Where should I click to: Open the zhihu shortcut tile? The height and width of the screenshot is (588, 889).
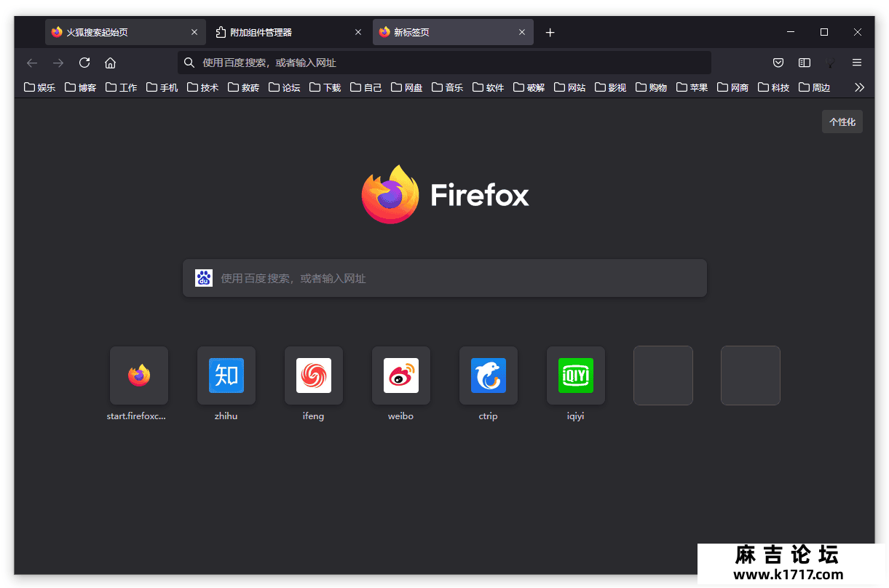point(226,376)
